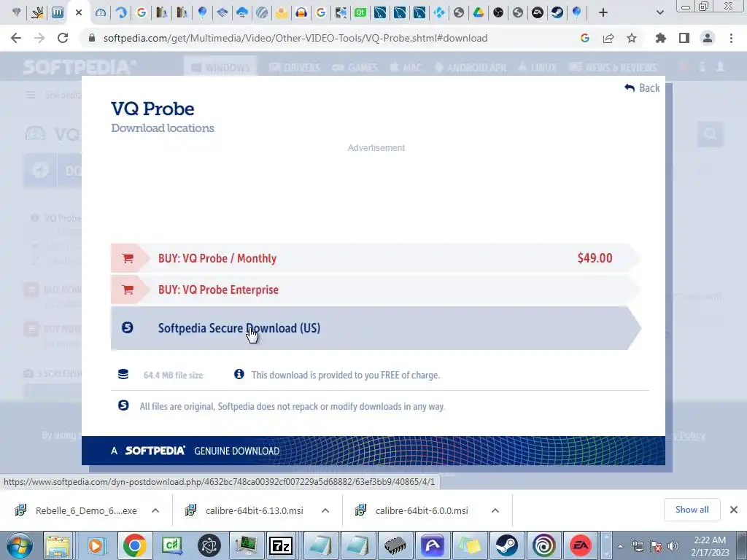
Task: Open the Chrome extensions puzzle icon
Action: (661, 38)
